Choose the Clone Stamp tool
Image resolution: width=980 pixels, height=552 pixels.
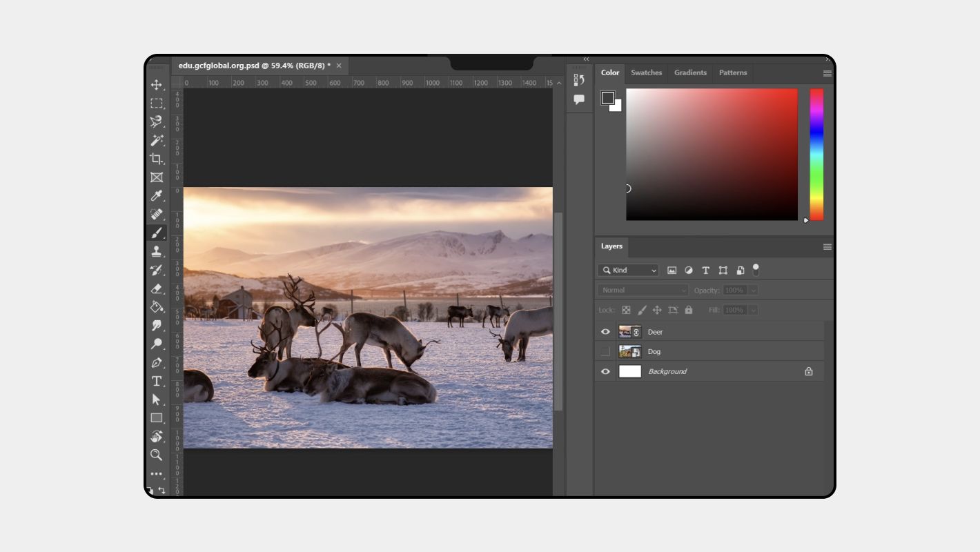coord(157,251)
